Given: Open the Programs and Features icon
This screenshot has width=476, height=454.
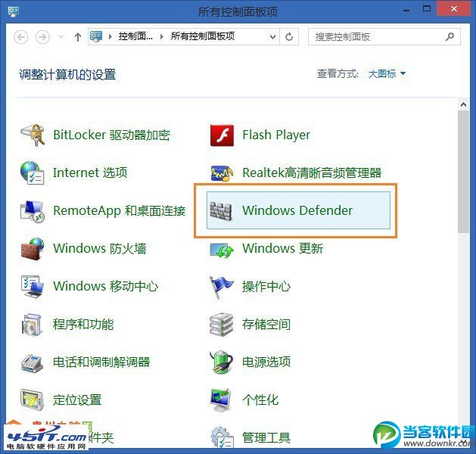Looking at the screenshot, I should (31, 325).
